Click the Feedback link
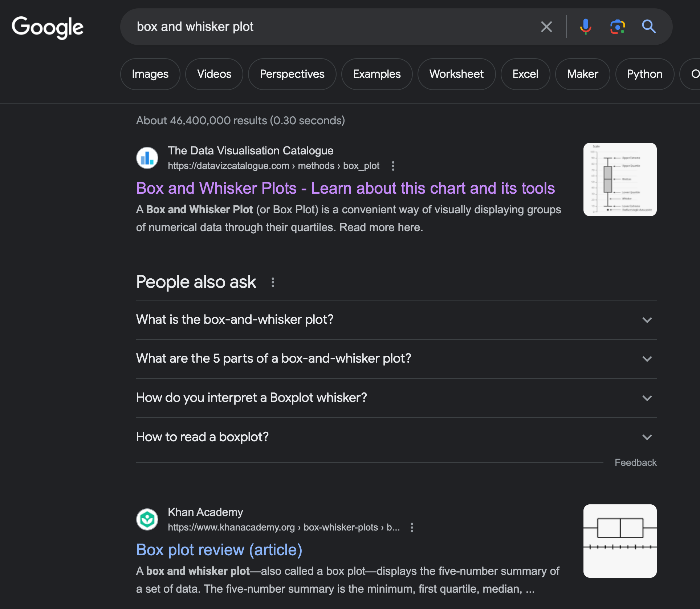Image resolution: width=700 pixels, height=609 pixels. (x=635, y=463)
